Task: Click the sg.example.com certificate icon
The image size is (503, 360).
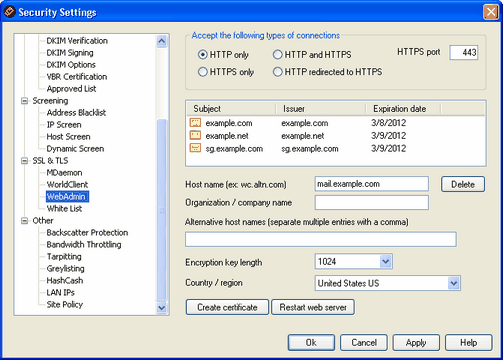Action: pyautogui.click(x=195, y=148)
